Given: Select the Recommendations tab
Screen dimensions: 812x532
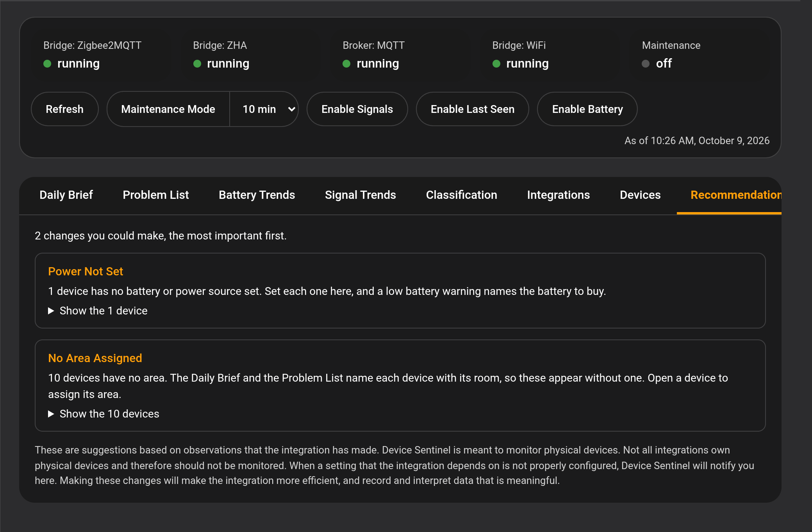Looking at the screenshot, I should pos(729,195).
